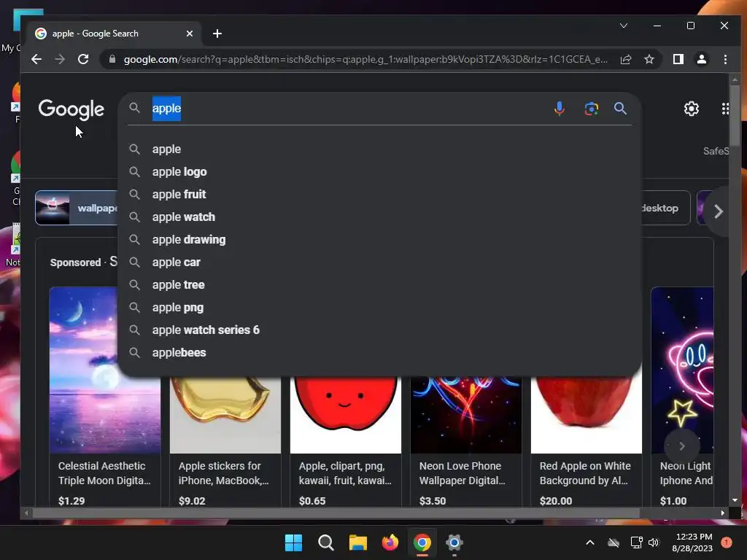This screenshot has width=747, height=560.
Task: Select suggestion "apple png"
Action: (x=379, y=308)
